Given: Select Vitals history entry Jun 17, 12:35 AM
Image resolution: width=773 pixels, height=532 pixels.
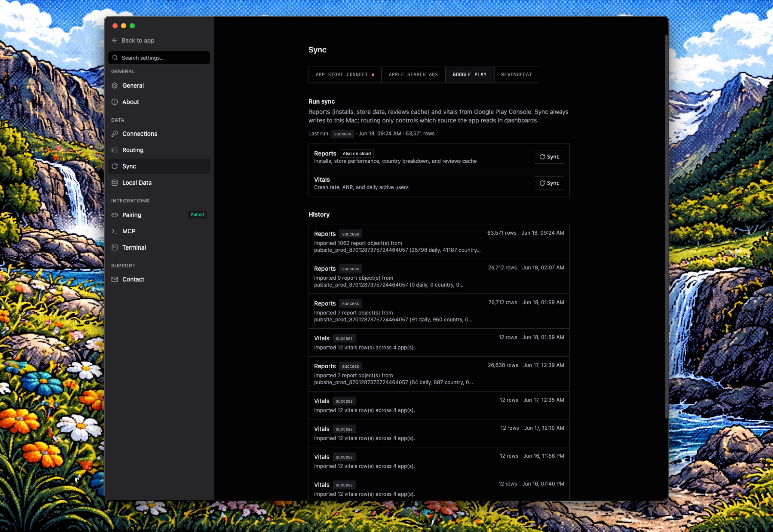Looking at the screenshot, I should pos(439,405).
